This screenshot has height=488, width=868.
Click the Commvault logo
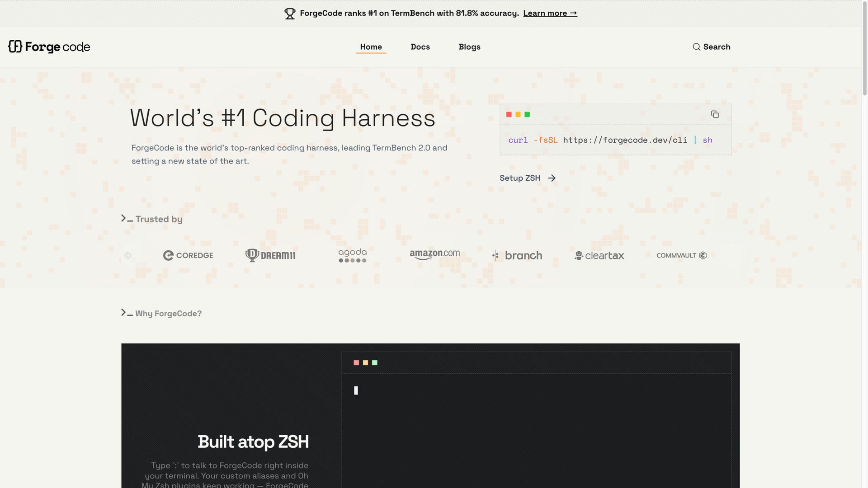[x=682, y=255]
